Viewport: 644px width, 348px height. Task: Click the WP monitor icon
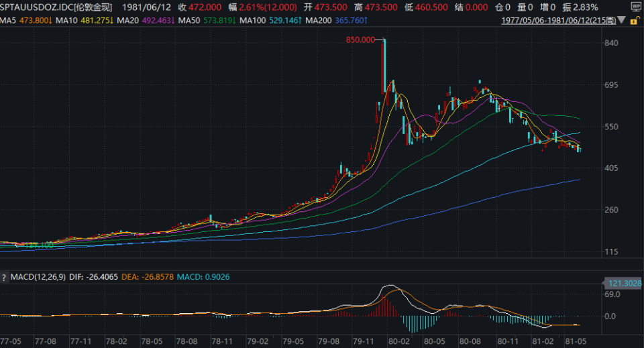pos(635,7)
